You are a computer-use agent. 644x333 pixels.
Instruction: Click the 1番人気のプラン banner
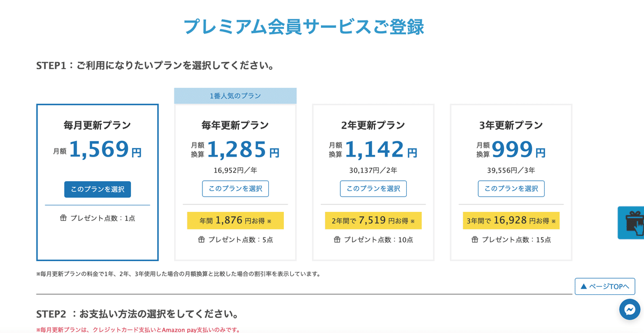tap(236, 96)
